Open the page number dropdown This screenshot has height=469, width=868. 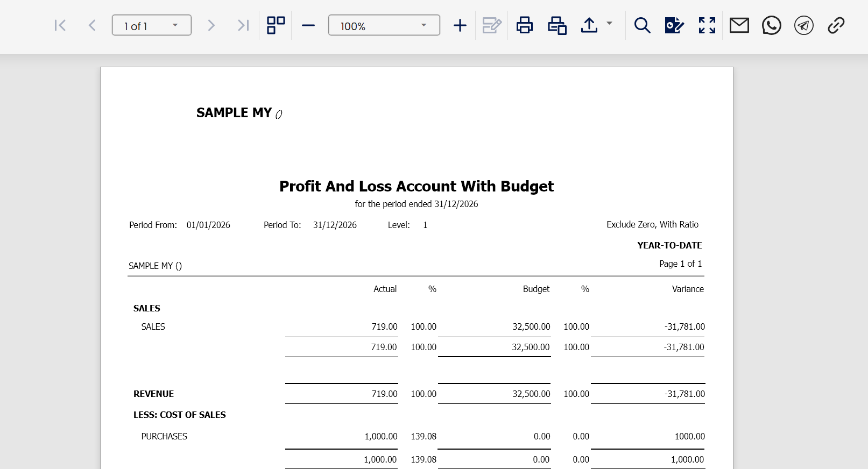pyautogui.click(x=175, y=25)
